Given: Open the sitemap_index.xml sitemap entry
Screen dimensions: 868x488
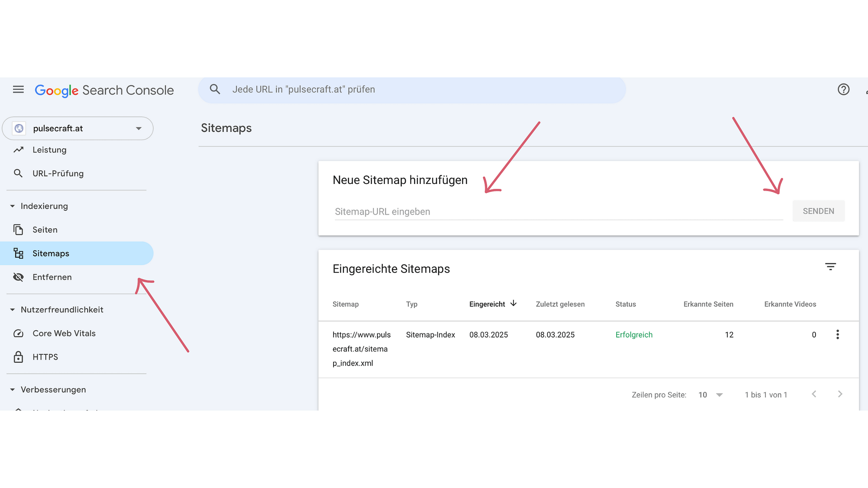Looking at the screenshot, I should tap(361, 349).
